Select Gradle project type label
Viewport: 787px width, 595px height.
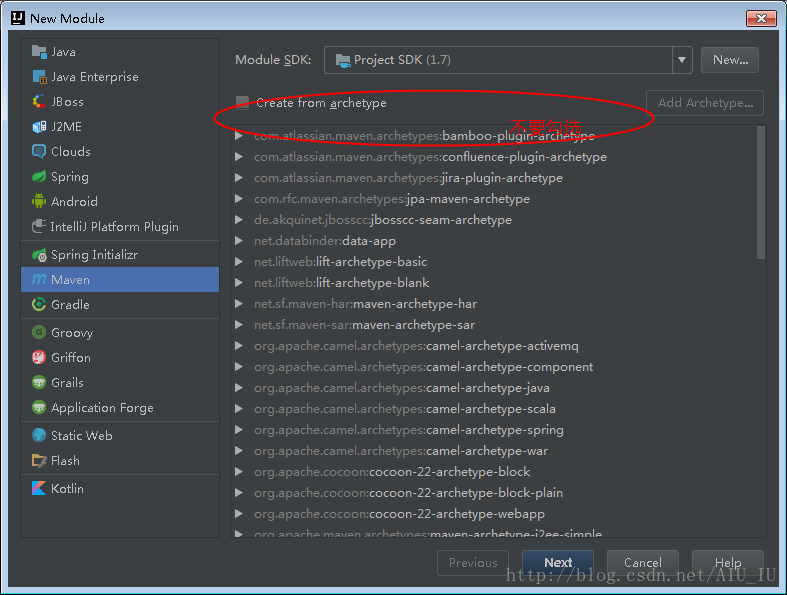click(x=70, y=304)
